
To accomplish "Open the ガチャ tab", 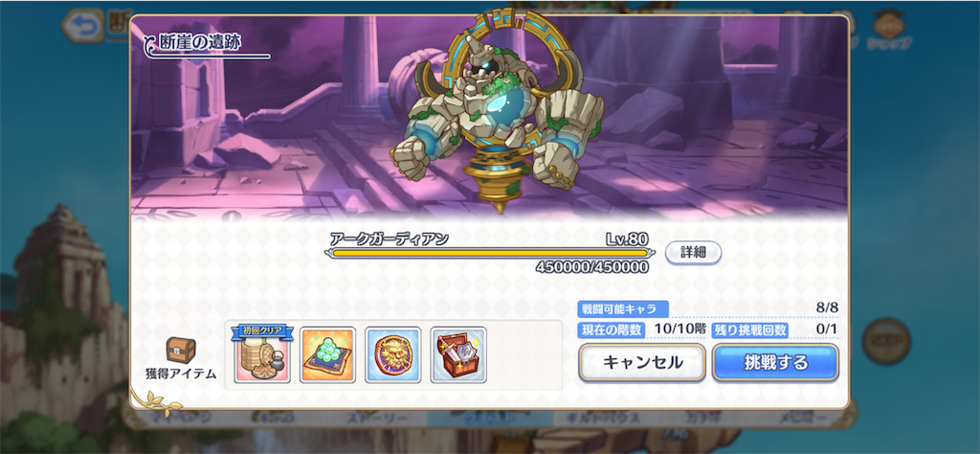I will tap(694, 419).
